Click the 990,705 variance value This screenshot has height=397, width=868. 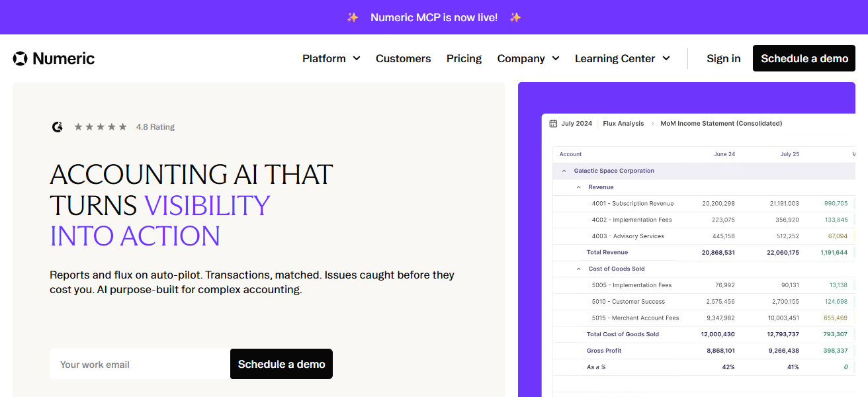click(836, 203)
